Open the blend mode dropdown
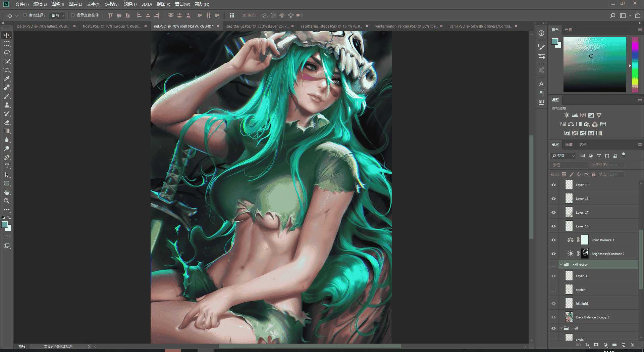This screenshot has width=644, height=352. coord(569,165)
